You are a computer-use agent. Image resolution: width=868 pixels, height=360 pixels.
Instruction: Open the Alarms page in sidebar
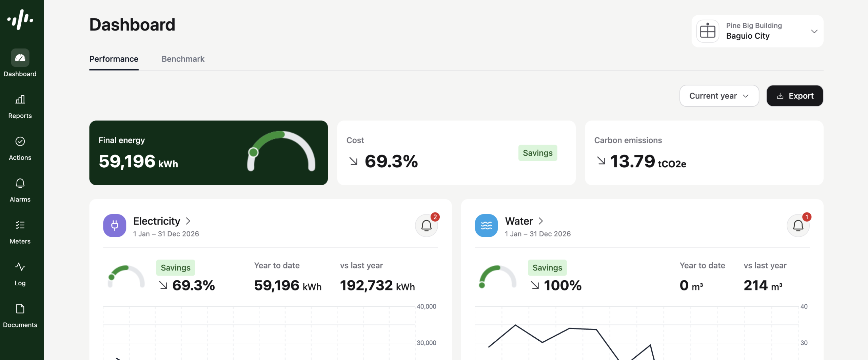point(20,190)
